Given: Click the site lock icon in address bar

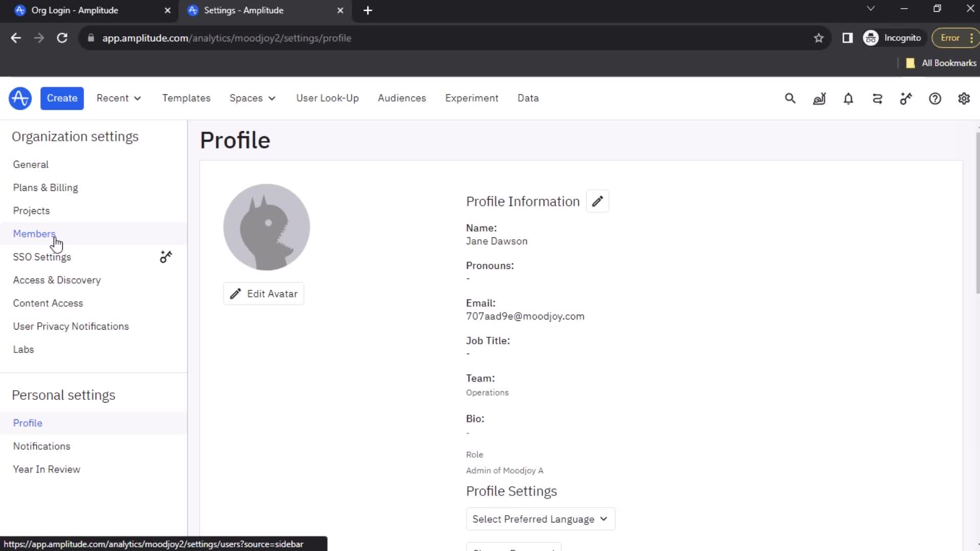Looking at the screenshot, I should point(91,38).
